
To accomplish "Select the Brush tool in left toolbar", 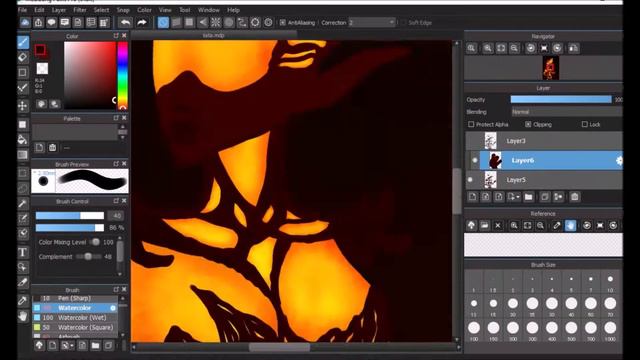I will click(23, 42).
